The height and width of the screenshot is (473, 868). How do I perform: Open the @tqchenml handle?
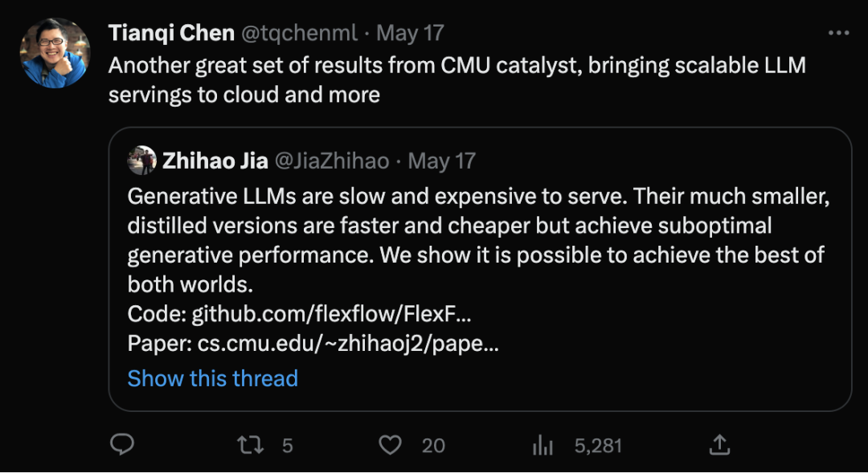point(299,33)
